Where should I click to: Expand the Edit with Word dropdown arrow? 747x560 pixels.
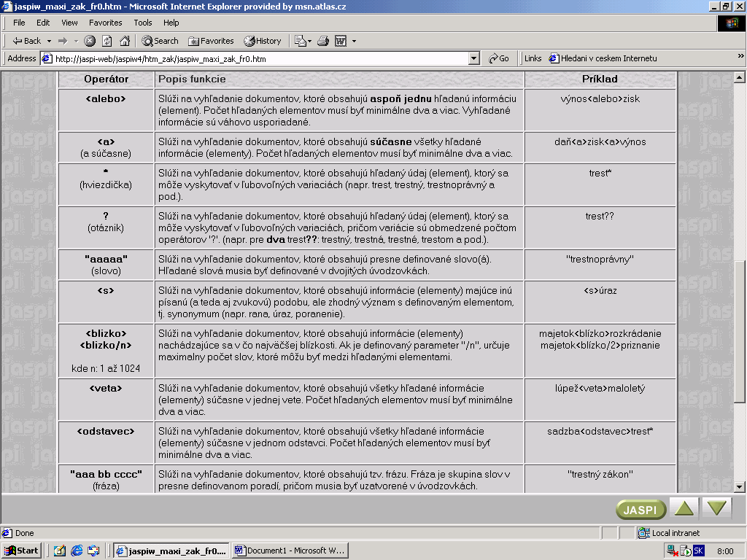point(354,42)
